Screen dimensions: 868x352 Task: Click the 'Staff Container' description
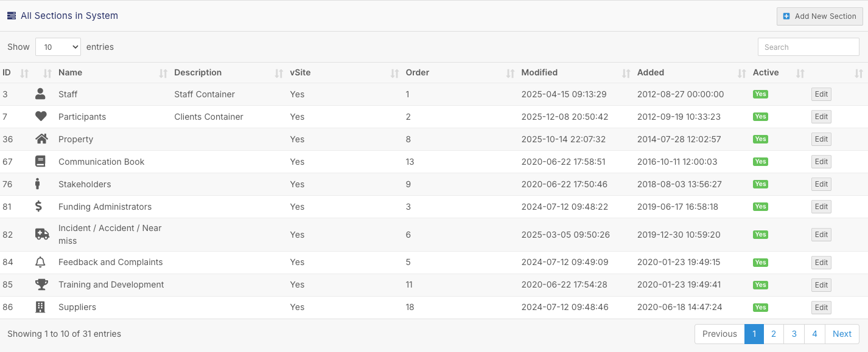click(205, 94)
